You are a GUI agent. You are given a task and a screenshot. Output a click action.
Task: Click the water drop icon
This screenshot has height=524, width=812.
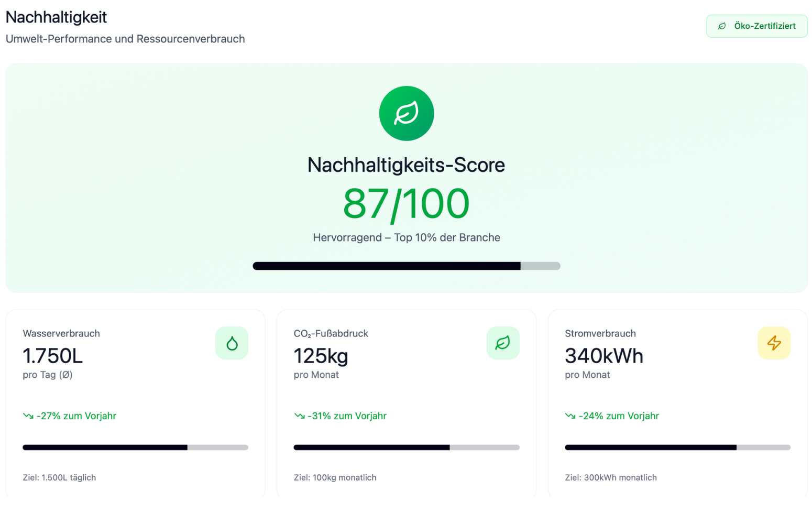pos(232,343)
